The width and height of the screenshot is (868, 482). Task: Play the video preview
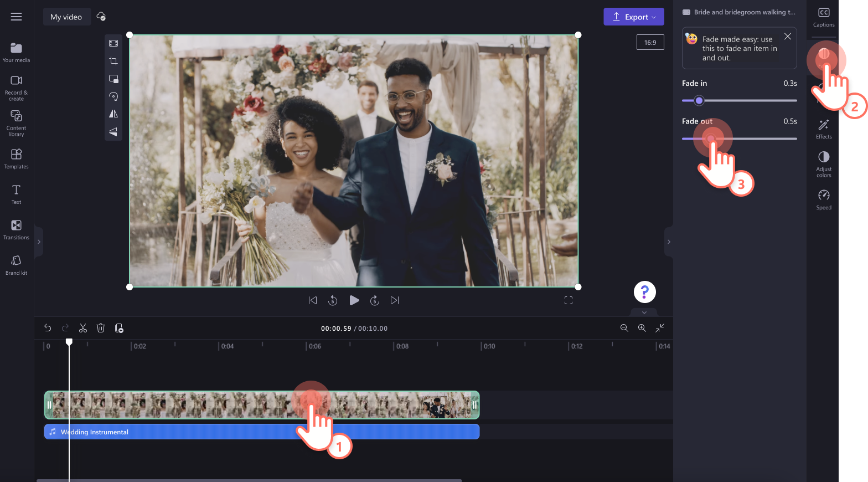354,300
